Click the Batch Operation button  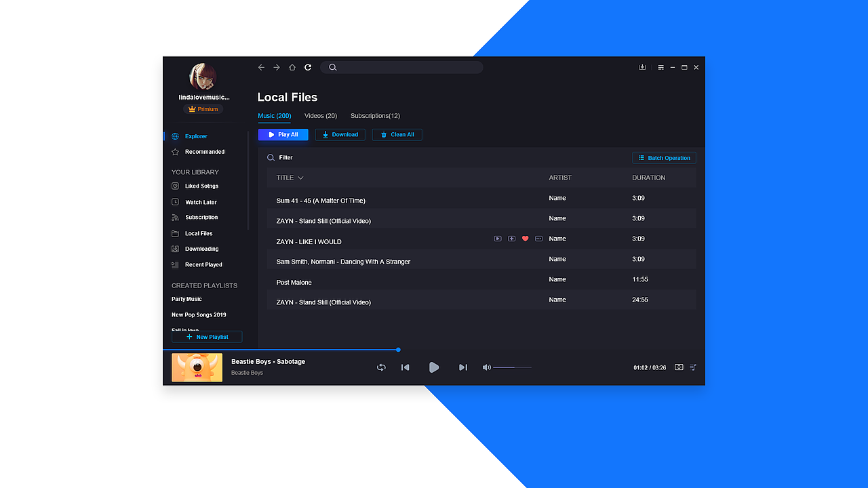click(664, 157)
